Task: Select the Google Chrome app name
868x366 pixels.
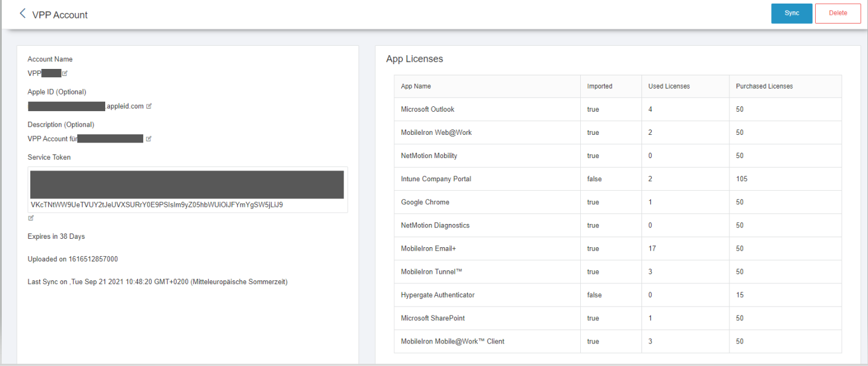Action: [425, 202]
